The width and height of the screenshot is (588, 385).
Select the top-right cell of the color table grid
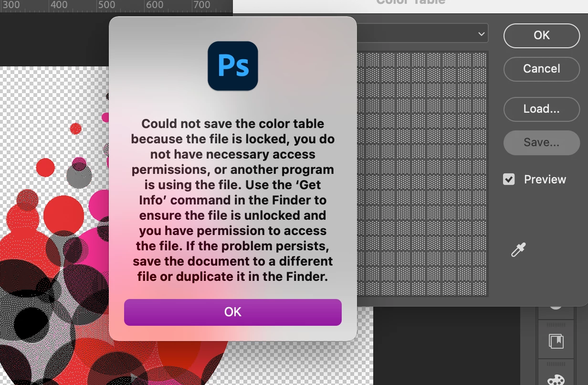(480, 58)
